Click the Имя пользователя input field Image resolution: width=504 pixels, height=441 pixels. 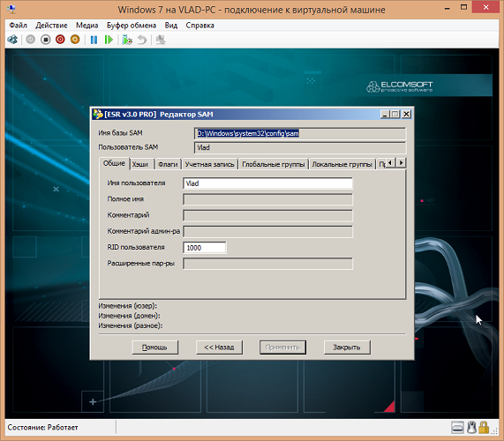point(267,183)
